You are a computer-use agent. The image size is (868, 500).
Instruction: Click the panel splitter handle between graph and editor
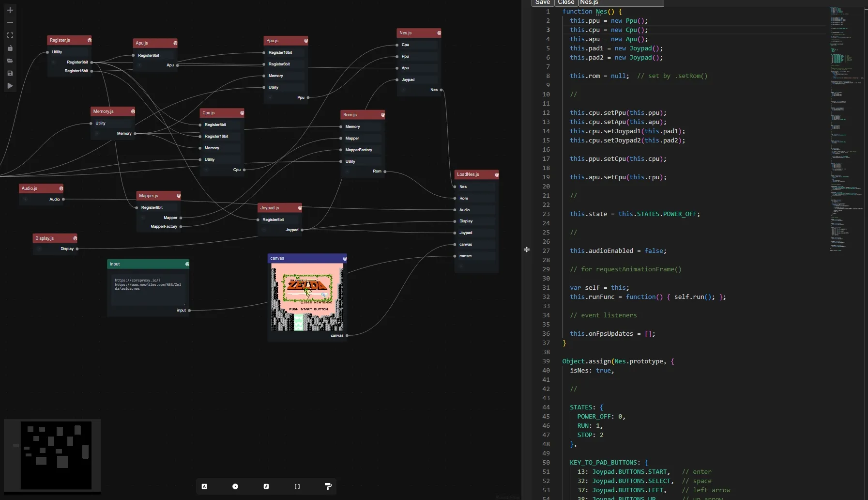pos(527,250)
